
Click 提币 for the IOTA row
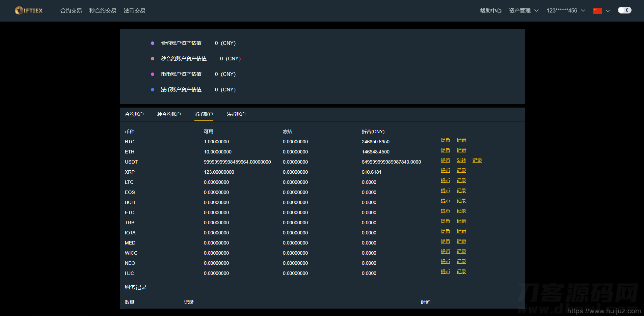click(445, 231)
